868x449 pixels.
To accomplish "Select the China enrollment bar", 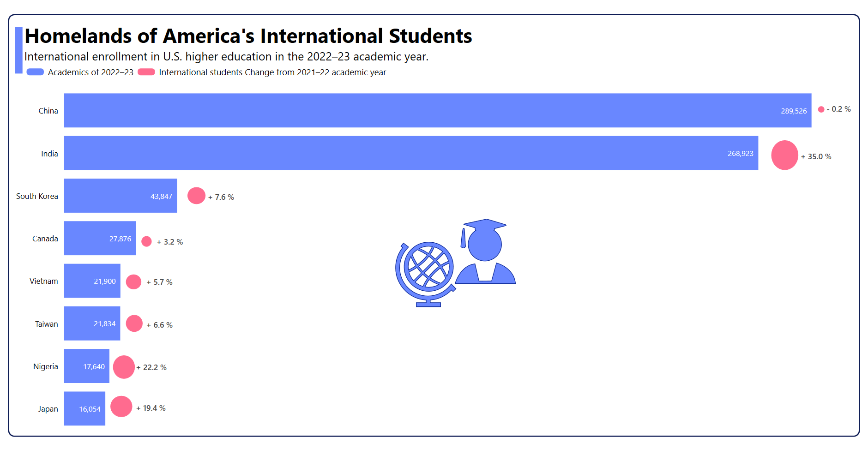I will pos(437,110).
